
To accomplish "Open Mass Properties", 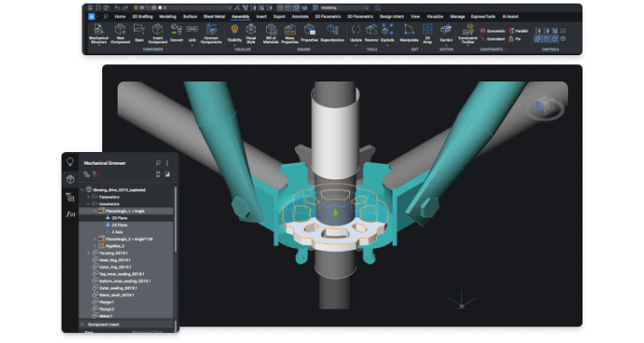I will pos(290,33).
